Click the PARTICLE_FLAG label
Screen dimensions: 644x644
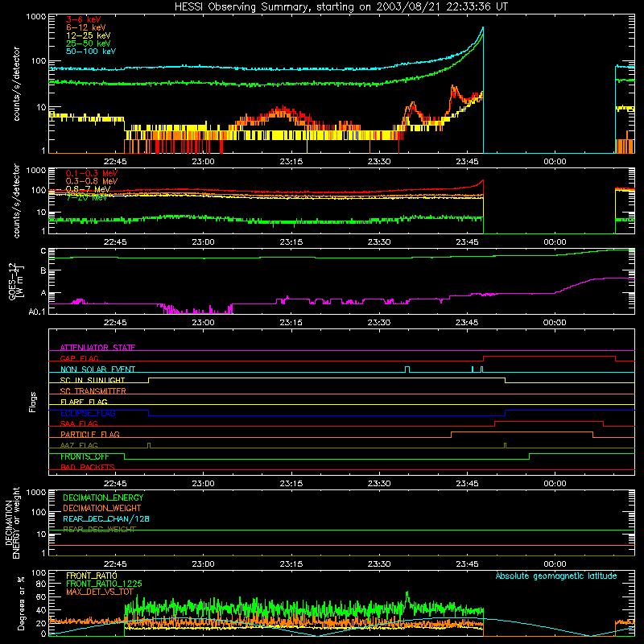pos(90,434)
